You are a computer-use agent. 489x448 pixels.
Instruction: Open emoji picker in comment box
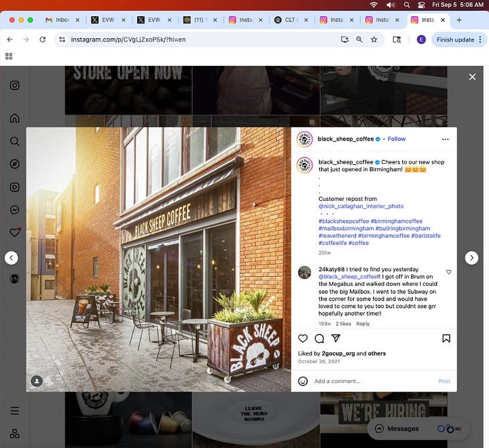tap(303, 381)
